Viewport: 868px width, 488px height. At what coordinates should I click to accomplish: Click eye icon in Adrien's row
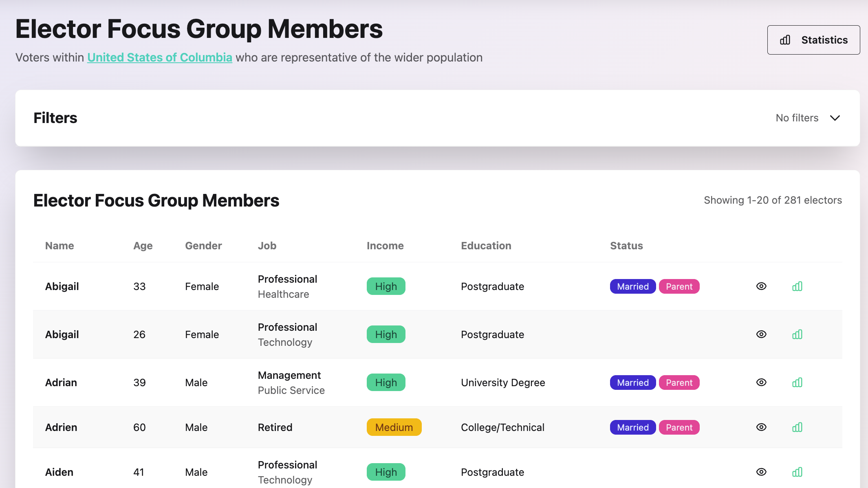click(x=761, y=427)
